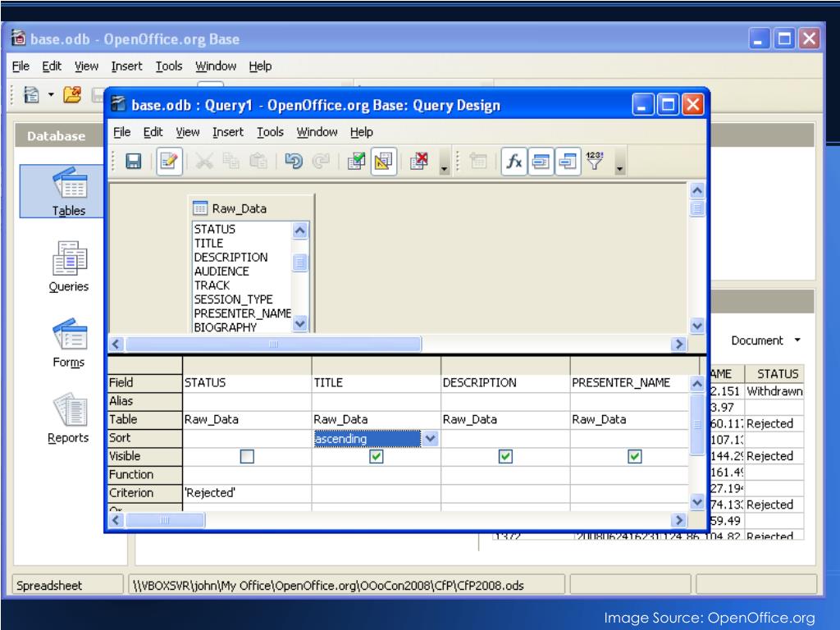Open File menu in Query Design window
840x630 pixels.
[121, 132]
